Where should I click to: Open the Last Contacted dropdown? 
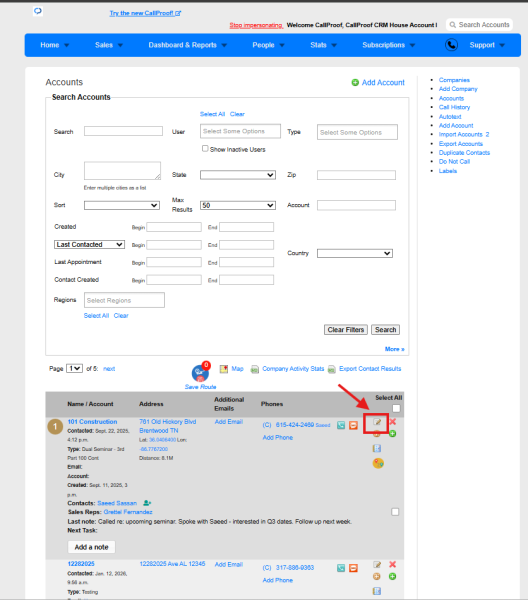pyautogui.click(x=90, y=245)
